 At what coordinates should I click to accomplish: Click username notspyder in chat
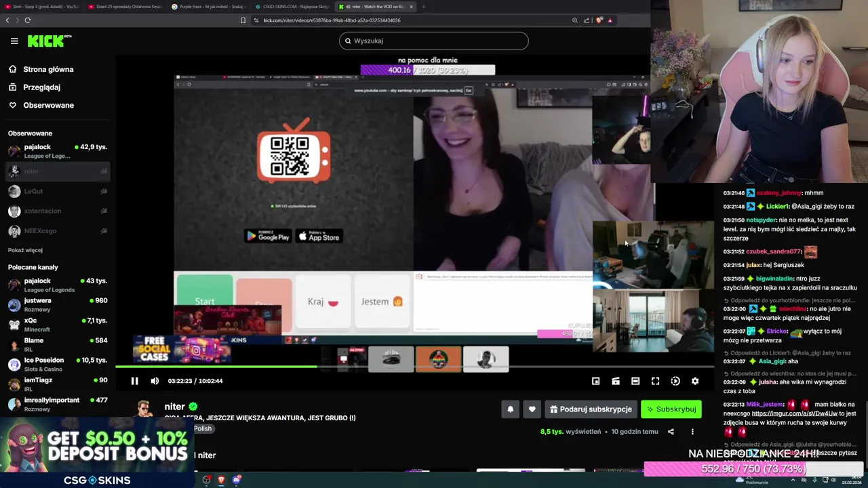pyautogui.click(x=761, y=220)
